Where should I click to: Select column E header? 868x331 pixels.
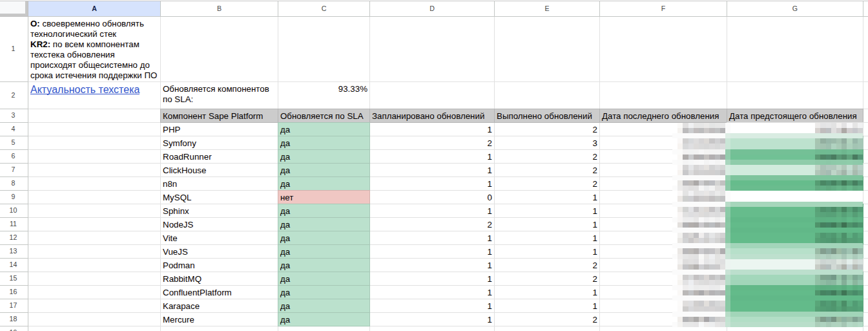[x=547, y=8]
